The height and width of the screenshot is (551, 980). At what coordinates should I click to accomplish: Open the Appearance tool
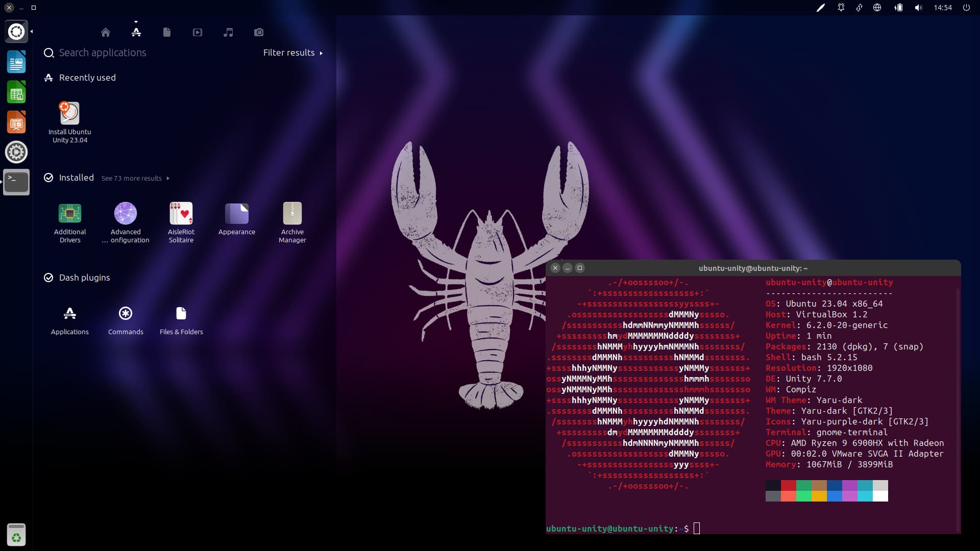point(236,214)
